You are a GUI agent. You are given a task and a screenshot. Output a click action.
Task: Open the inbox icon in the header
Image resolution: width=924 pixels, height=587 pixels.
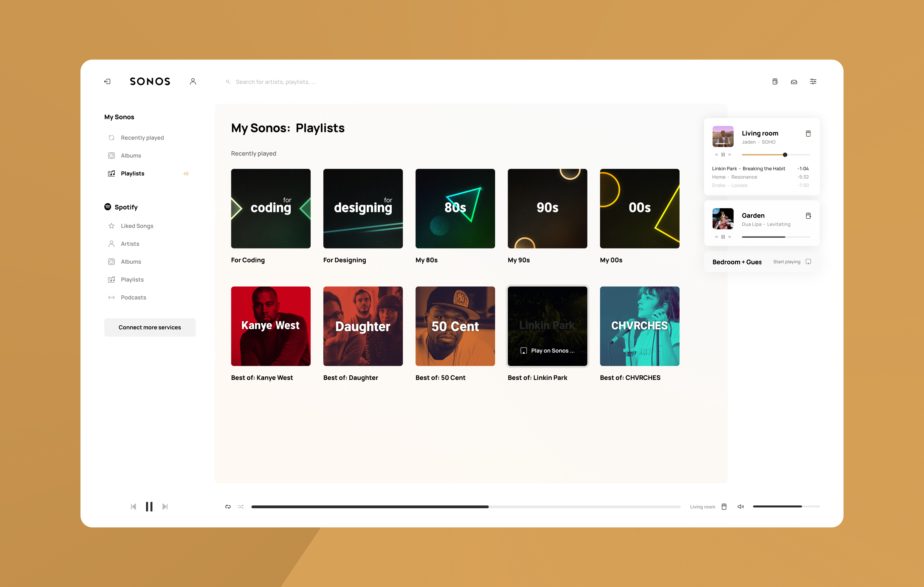pyautogui.click(x=794, y=82)
